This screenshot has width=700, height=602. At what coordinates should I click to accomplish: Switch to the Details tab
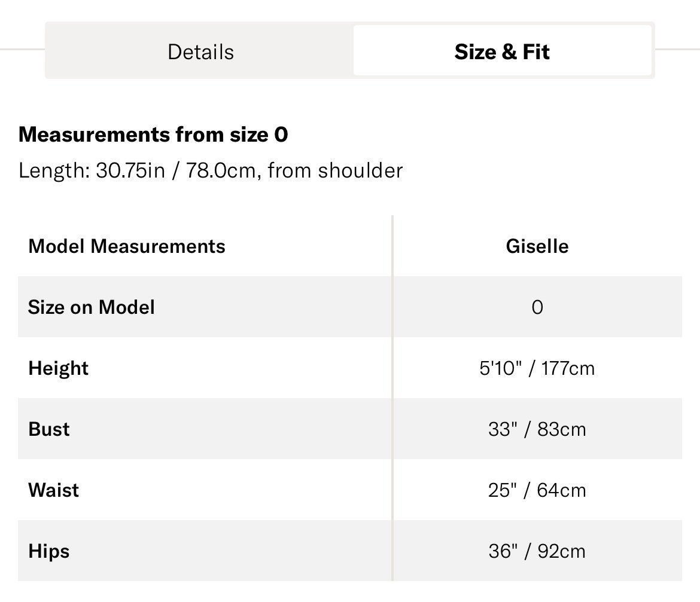pos(200,52)
